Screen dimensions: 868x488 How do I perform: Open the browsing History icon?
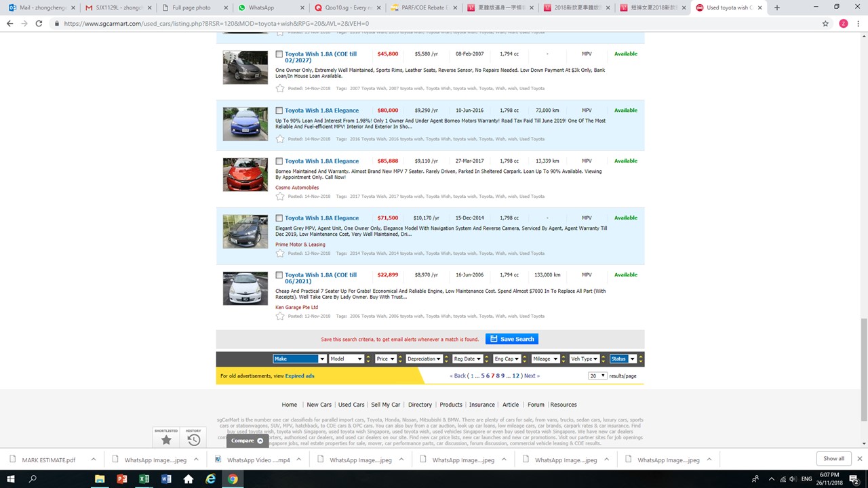click(x=194, y=439)
